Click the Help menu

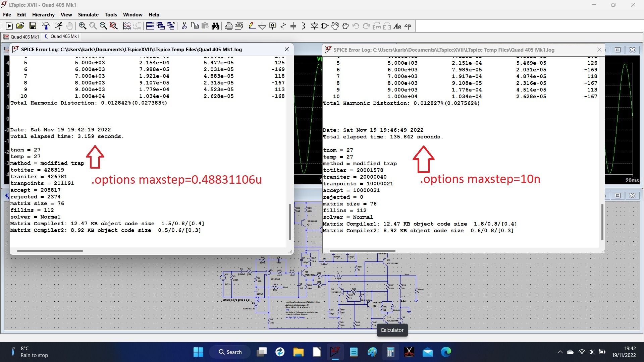(154, 15)
